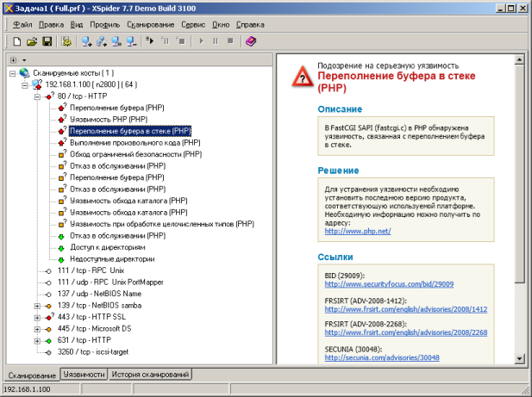This screenshot has height=397, width=532.
Task: Click the tree expand-all toolbar icon
Action: pyautogui.click(x=13, y=60)
